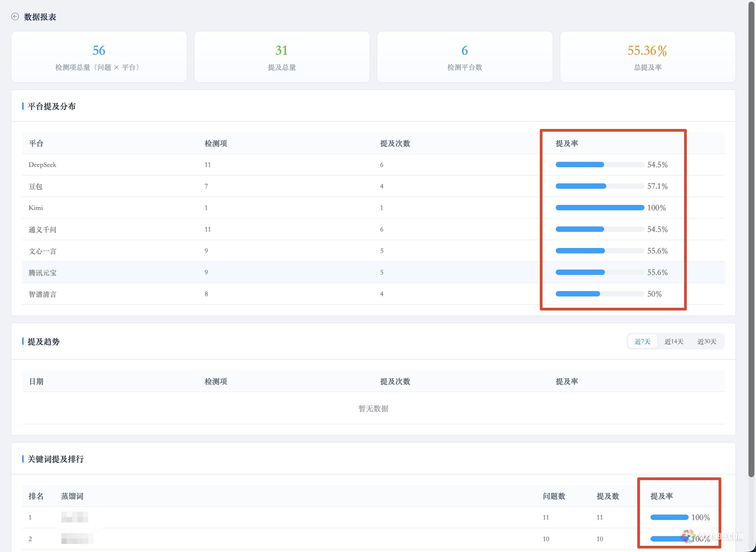The height and width of the screenshot is (552, 756).
Task: Click the 豆包 57.1% progress bar
Action: click(600, 186)
